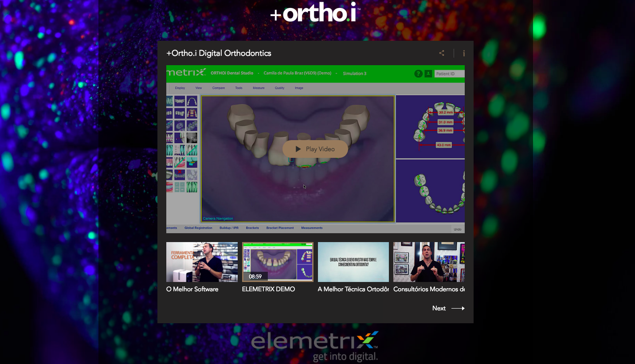Click the patient account icon beside Patient ID

428,73
